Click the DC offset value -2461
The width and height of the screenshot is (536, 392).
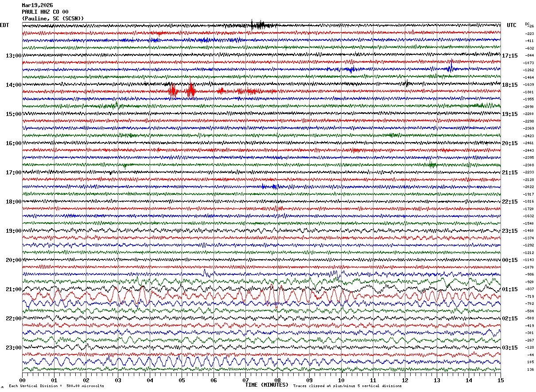(529, 143)
